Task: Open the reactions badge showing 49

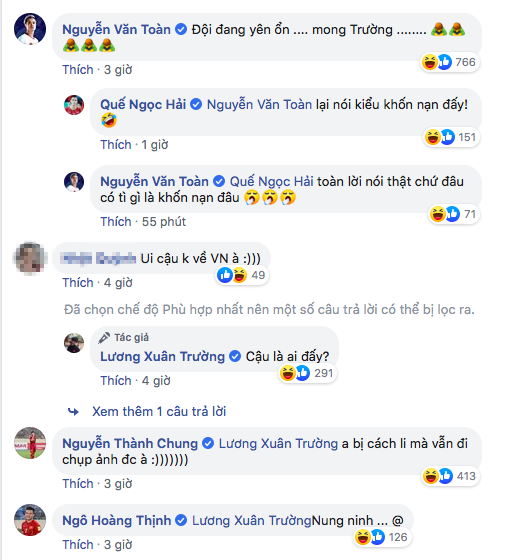Action: click(242, 275)
